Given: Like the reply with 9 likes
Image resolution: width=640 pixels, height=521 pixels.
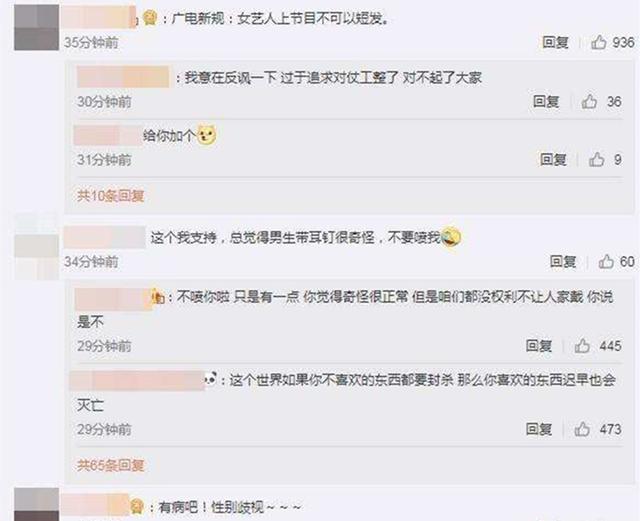Looking at the screenshot, I should click(596, 159).
